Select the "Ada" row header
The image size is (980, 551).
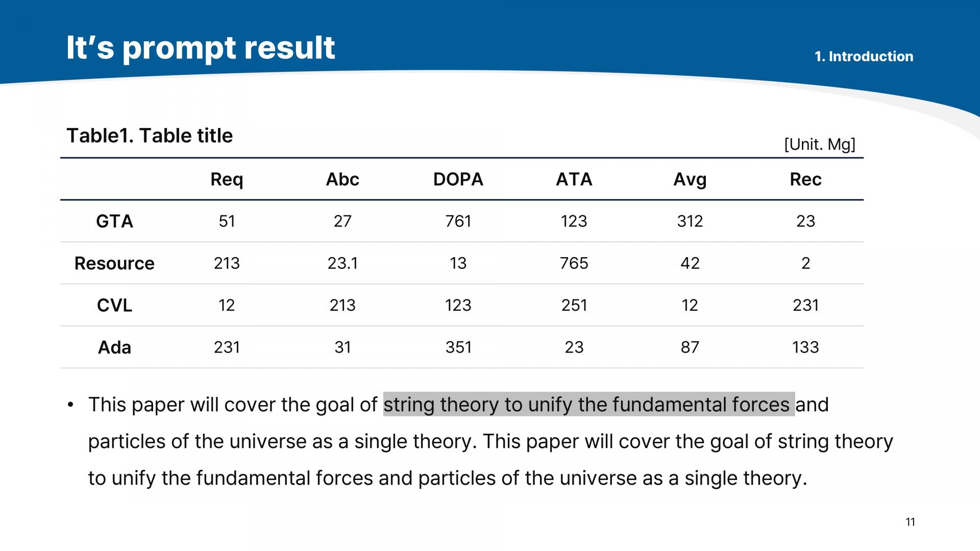114,347
